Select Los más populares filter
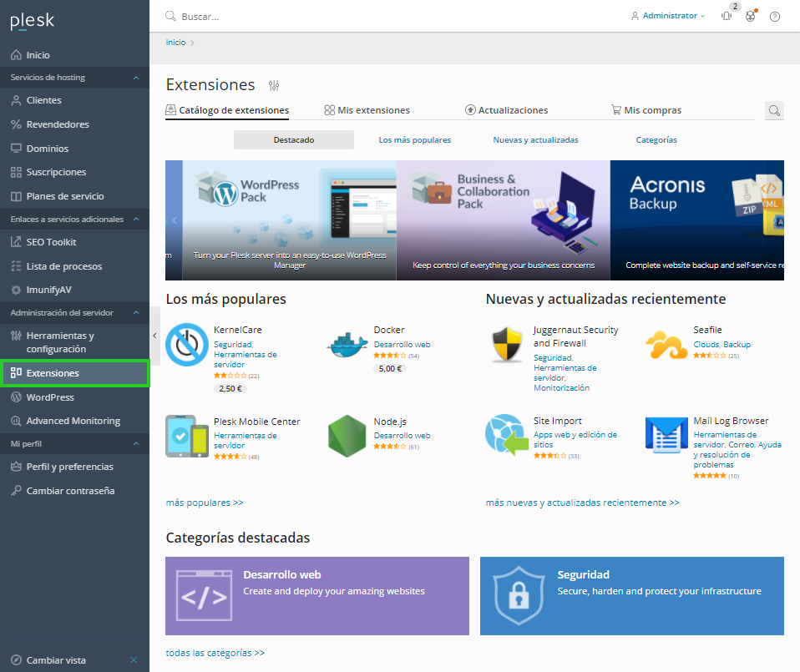This screenshot has width=800, height=672. pyautogui.click(x=415, y=139)
